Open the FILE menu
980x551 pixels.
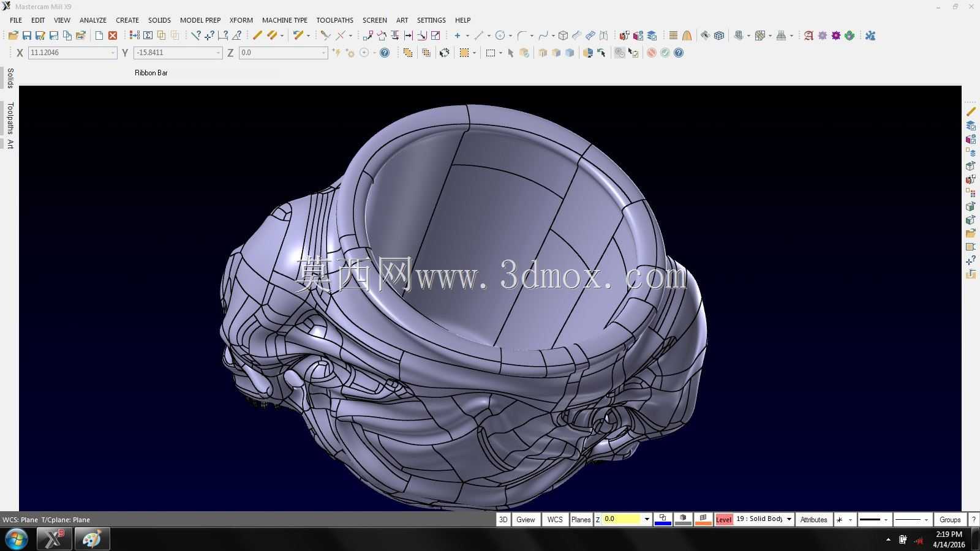point(16,20)
